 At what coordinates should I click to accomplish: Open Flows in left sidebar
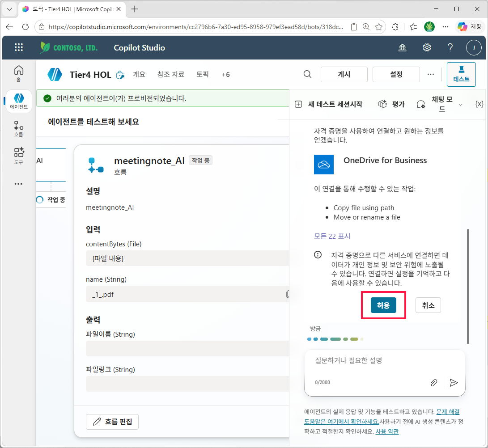point(19,129)
